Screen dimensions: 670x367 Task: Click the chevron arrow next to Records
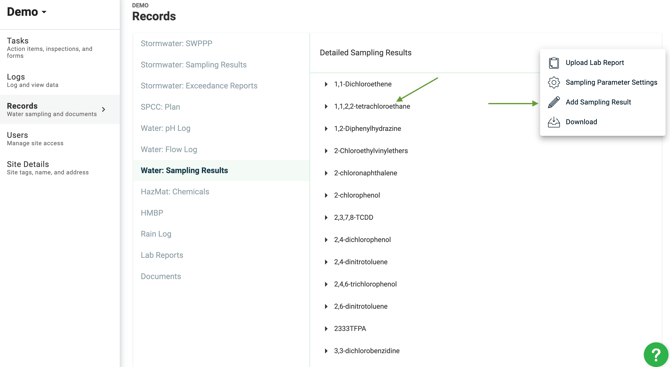(x=103, y=109)
